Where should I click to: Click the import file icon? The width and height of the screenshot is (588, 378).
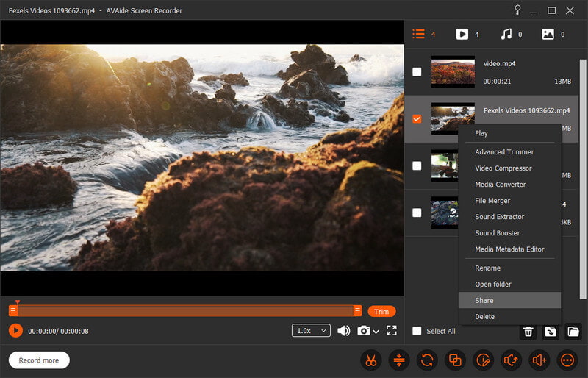(551, 332)
